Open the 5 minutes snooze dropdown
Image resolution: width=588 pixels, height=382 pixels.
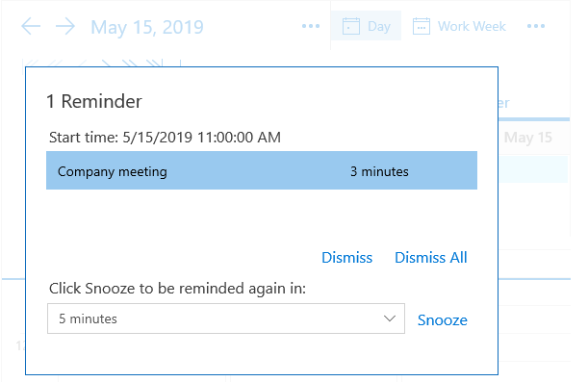[x=226, y=318]
